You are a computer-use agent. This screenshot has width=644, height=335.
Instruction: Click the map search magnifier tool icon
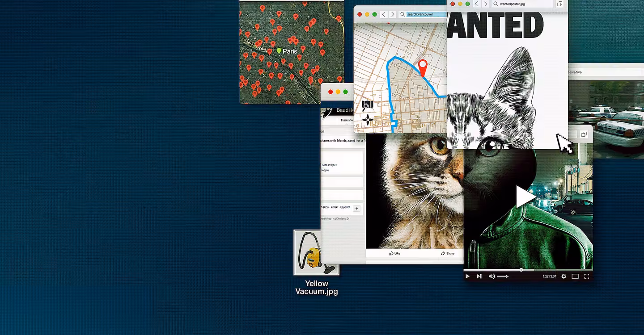367,105
